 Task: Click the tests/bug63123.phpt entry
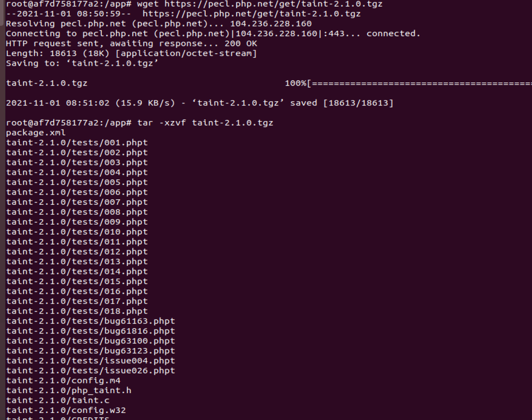click(x=91, y=351)
